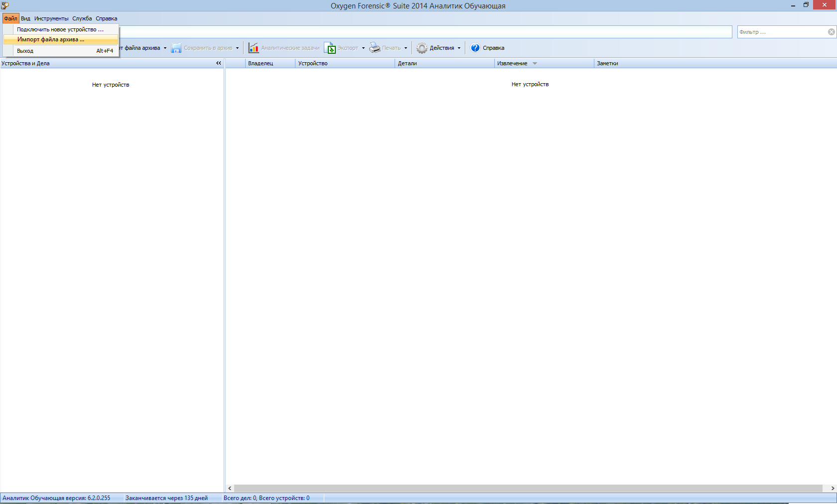Open the Служба menu
The height and width of the screenshot is (504, 837).
tap(82, 18)
